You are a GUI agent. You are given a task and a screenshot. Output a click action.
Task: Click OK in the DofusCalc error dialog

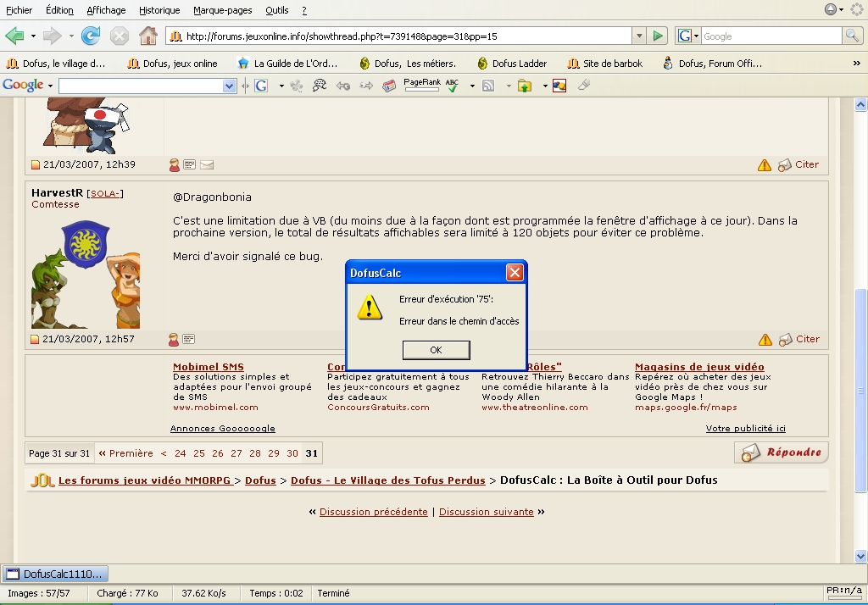pyautogui.click(x=437, y=350)
